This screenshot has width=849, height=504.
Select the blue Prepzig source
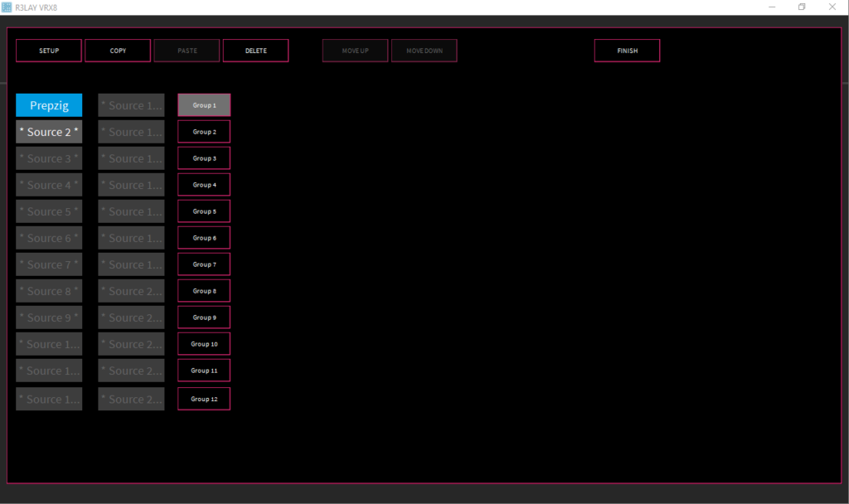coord(49,105)
